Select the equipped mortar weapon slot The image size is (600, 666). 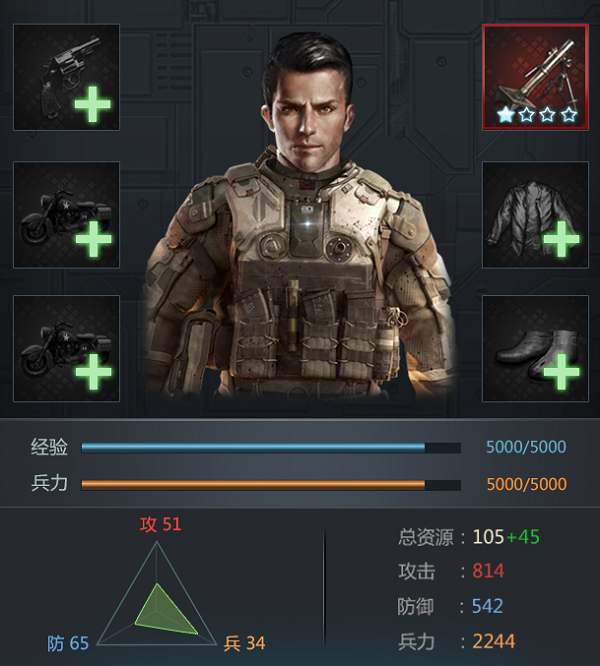(535, 77)
